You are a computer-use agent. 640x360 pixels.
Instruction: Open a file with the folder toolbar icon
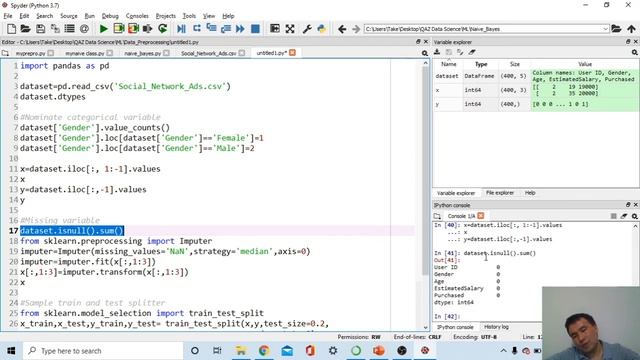(x=25, y=29)
